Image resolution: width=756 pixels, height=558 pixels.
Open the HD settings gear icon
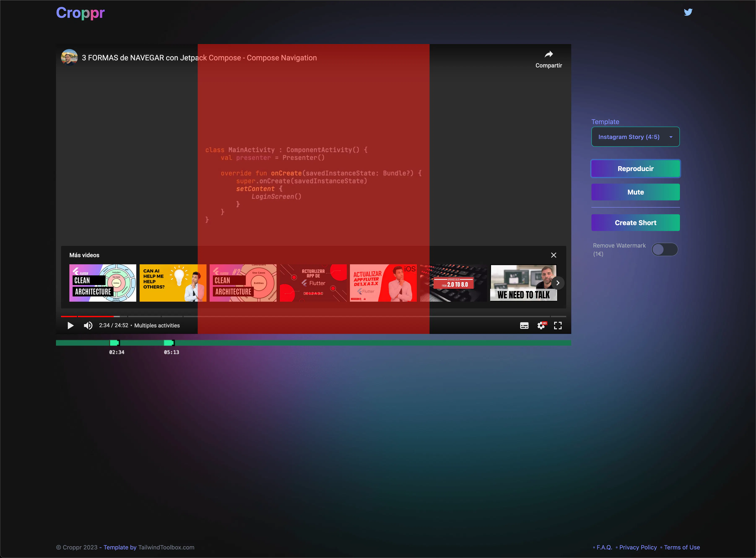pos(542,325)
